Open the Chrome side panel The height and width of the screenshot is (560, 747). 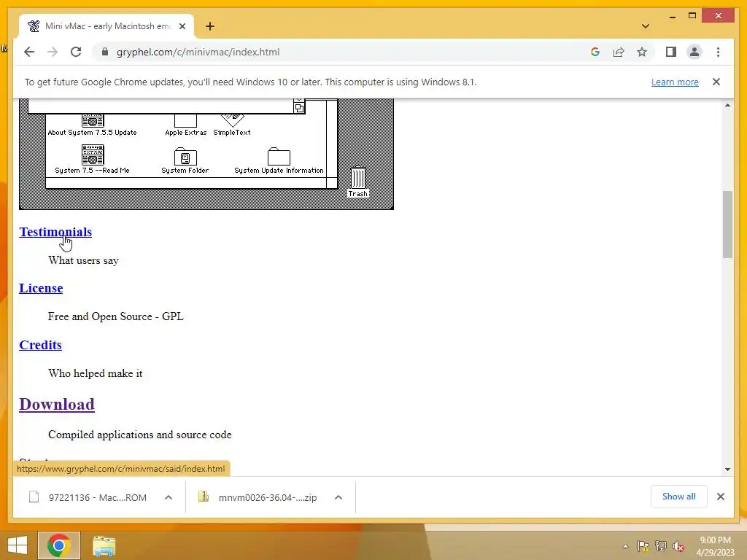(x=671, y=52)
